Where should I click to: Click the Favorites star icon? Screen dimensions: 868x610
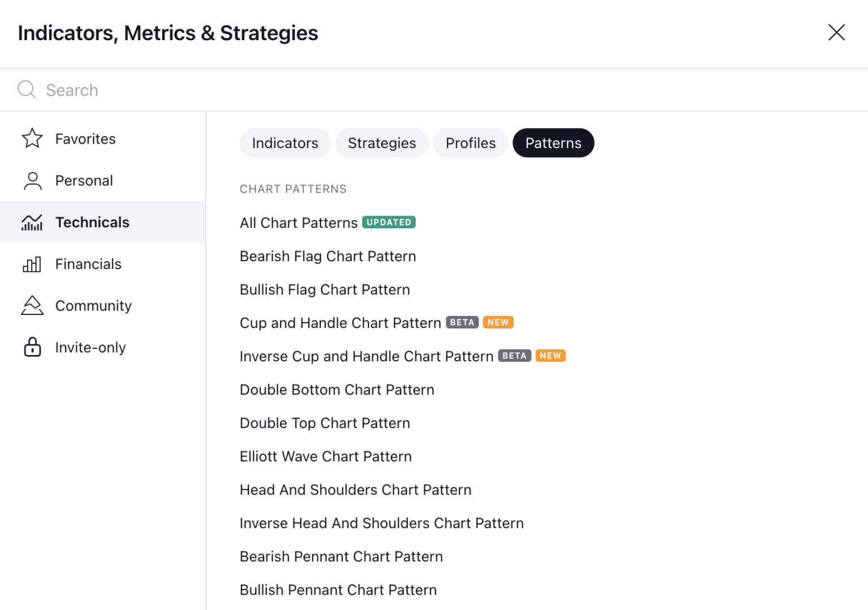point(32,139)
